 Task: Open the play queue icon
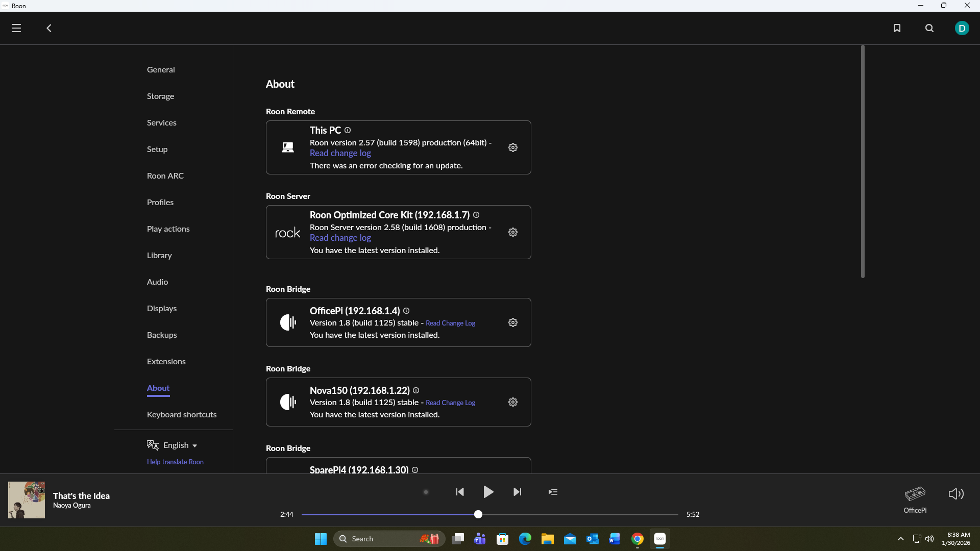click(553, 492)
